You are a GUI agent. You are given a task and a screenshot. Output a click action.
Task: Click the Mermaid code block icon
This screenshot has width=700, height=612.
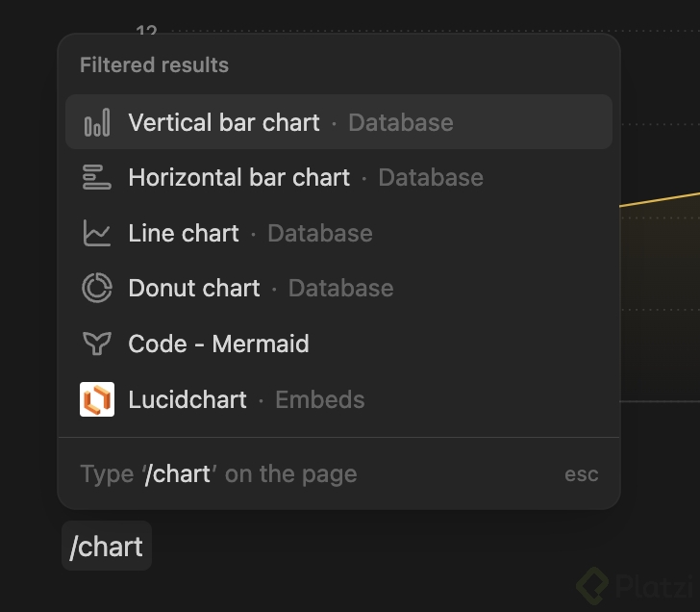[97, 344]
